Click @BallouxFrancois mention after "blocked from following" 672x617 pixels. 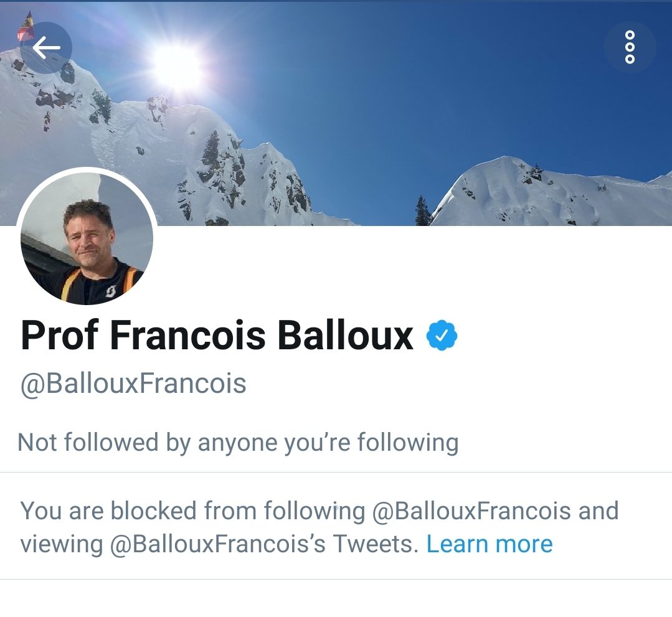pyautogui.click(x=471, y=511)
